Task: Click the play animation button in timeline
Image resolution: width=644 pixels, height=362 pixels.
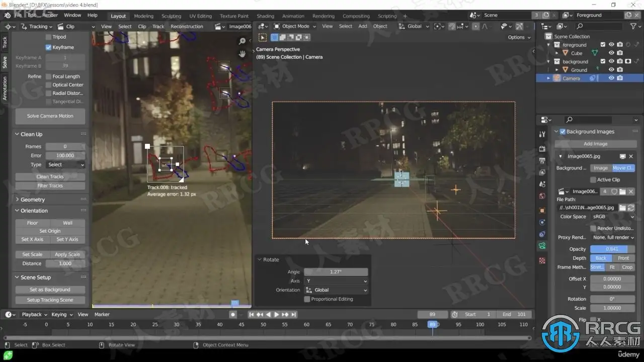Action: point(276,314)
